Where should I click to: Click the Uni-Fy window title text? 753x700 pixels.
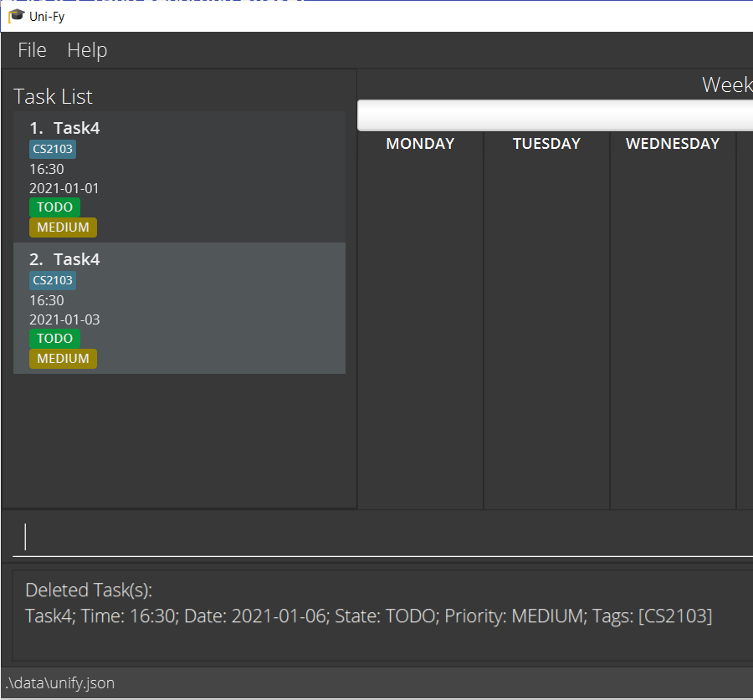pos(47,17)
